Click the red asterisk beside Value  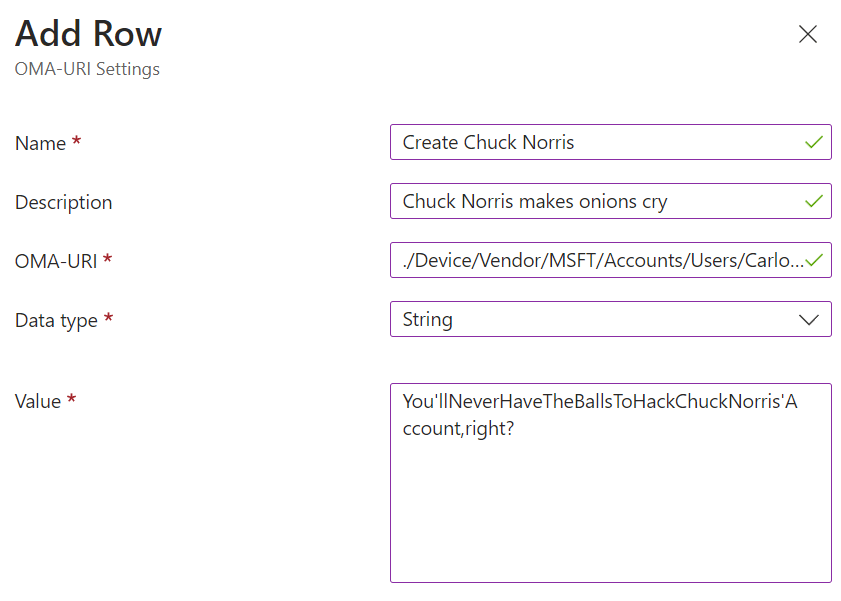71,400
